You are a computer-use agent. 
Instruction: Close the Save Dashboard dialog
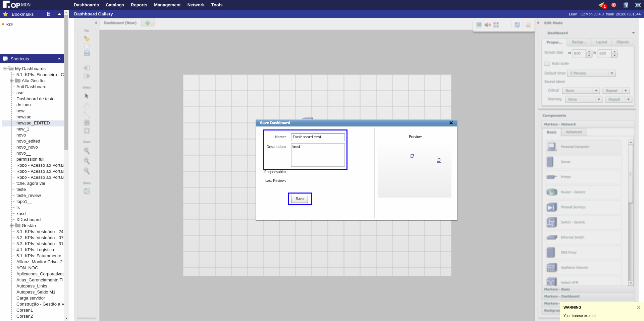point(451,123)
